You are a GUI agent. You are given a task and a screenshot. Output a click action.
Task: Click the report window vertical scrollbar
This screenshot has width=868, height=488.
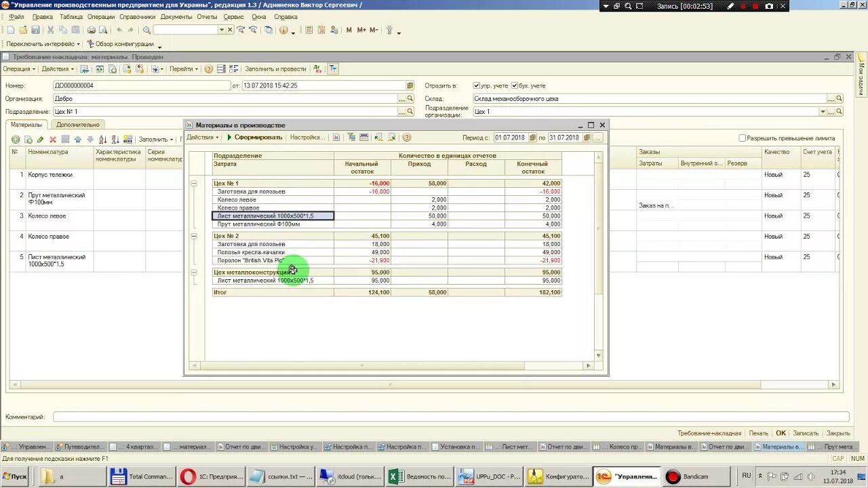pyautogui.click(x=598, y=256)
